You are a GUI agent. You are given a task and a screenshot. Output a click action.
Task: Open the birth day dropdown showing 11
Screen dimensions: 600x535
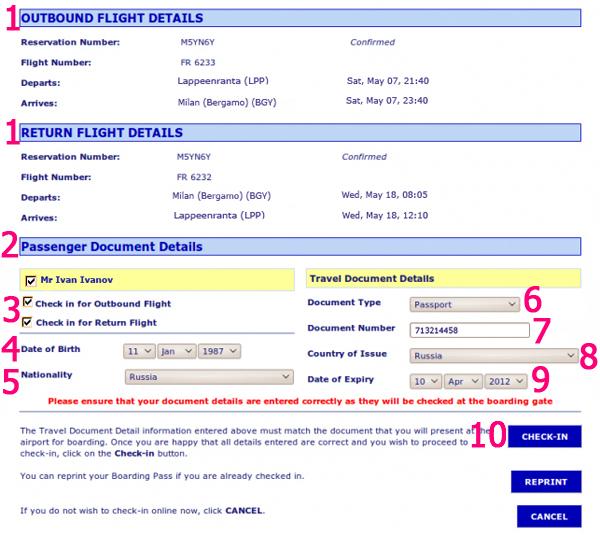coord(139,351)
